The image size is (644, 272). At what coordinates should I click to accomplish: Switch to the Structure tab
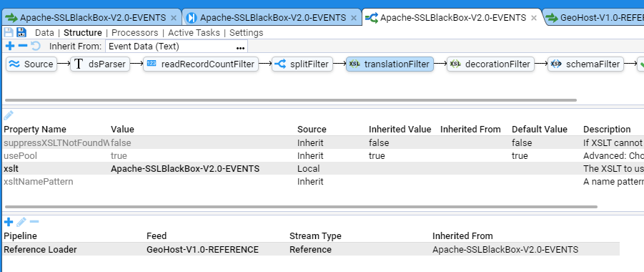[x=82, y=32]
